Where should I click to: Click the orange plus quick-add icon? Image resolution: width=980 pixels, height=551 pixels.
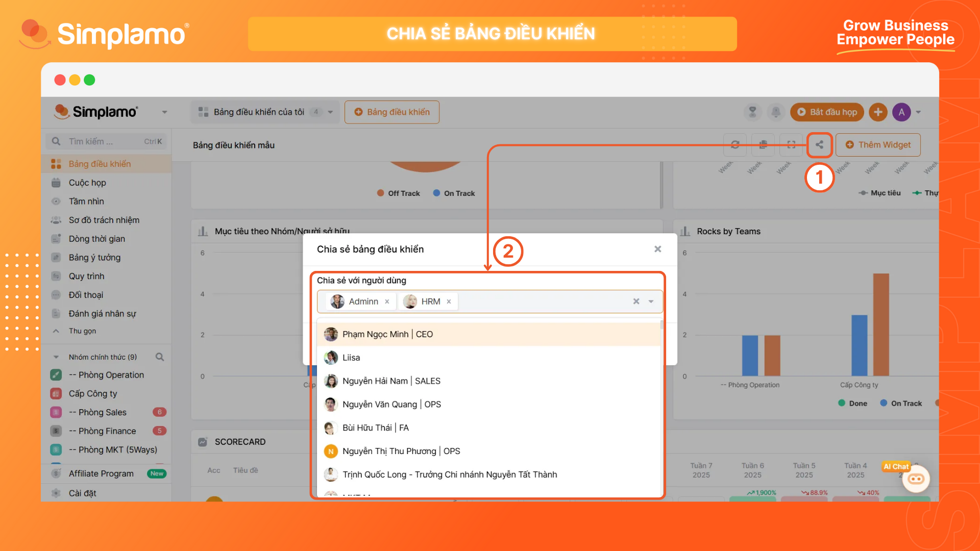click(878, 112)
